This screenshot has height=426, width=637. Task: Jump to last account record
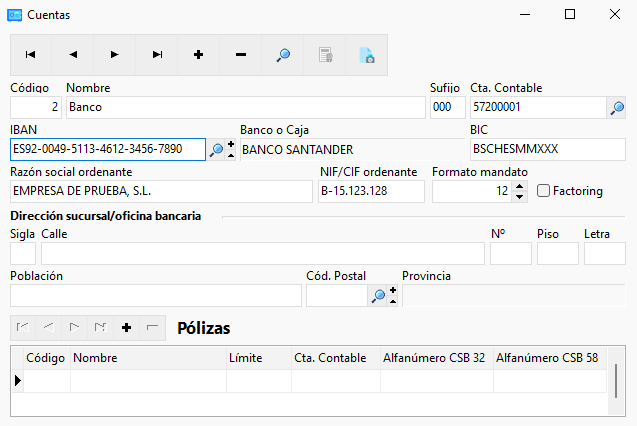(x=157, y=55)
